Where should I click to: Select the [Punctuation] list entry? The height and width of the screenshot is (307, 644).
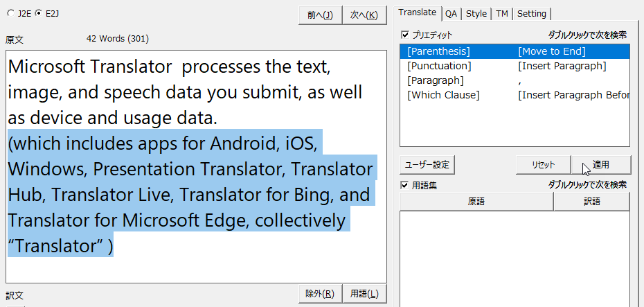pyautogui.click(x=439, y=66)
